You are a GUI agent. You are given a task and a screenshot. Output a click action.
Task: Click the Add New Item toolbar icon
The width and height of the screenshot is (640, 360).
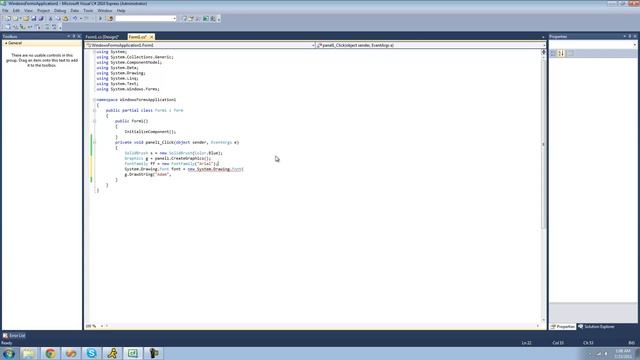point(17,19)
